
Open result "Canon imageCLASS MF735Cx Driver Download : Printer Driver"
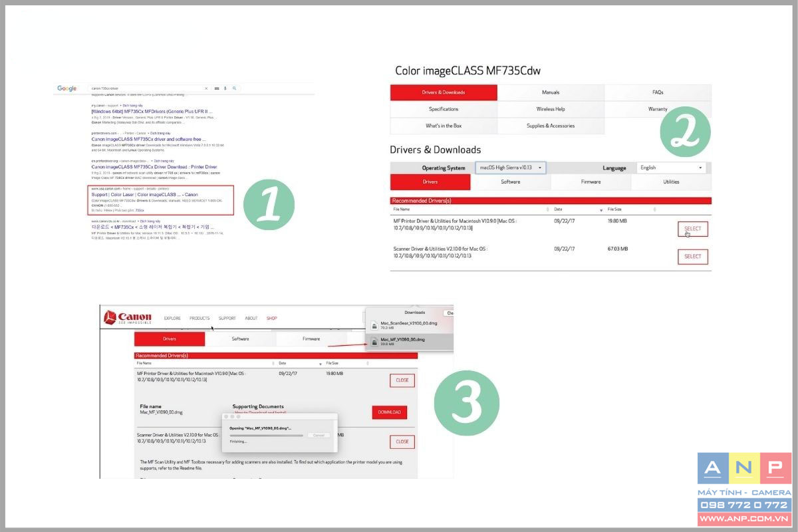click(x=154, y=167)
